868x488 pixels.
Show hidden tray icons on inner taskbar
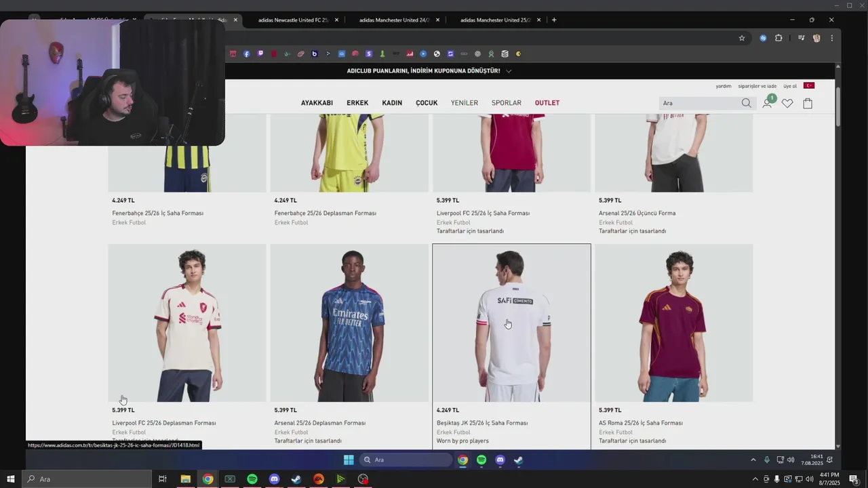pos(753,460)
